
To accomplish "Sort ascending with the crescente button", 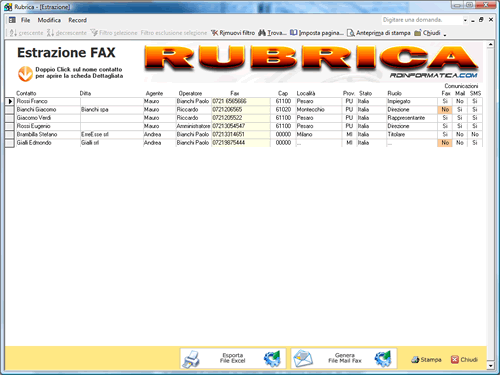I will pos(26,33).
